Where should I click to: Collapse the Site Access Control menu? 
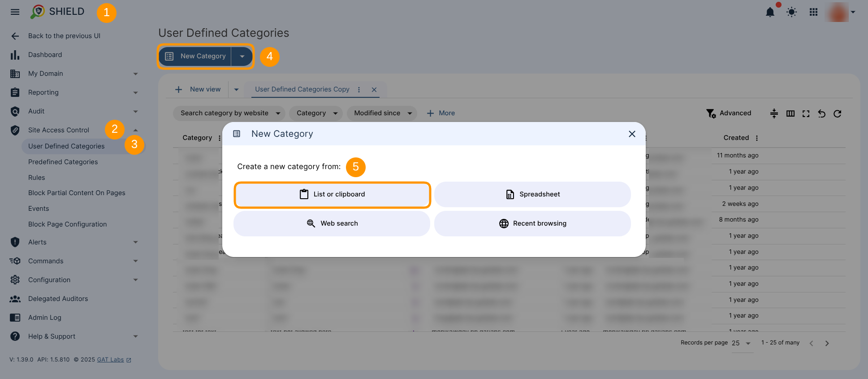coord(135,130)
